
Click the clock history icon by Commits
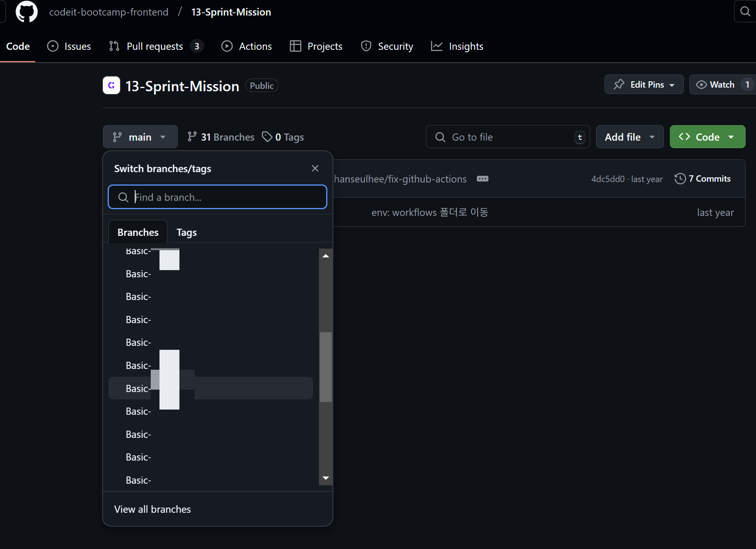680,178
